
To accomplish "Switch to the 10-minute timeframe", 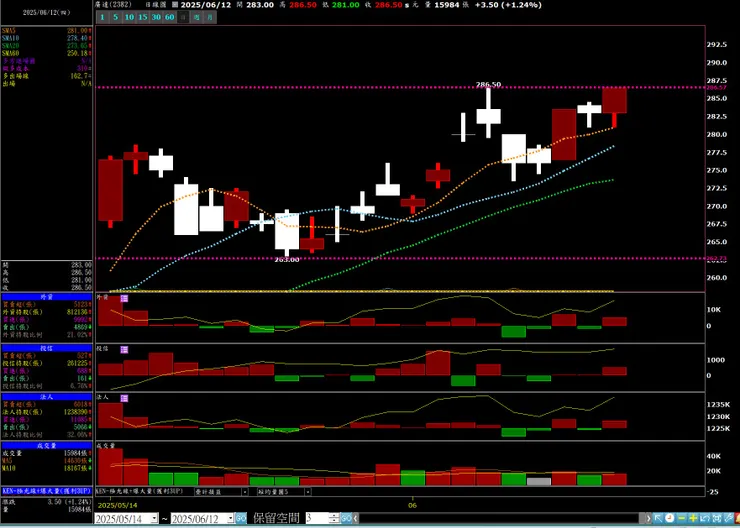I will pos(129,17).
